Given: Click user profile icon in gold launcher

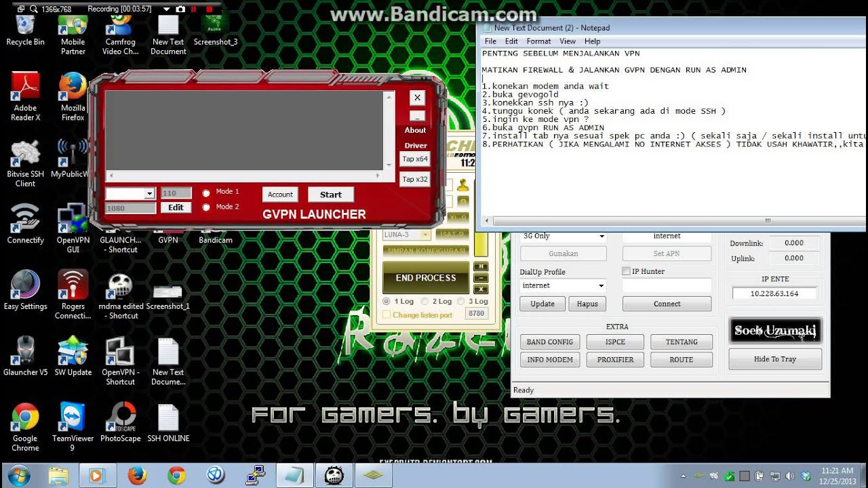Looking at the screenshot, I should coord(463,185).
